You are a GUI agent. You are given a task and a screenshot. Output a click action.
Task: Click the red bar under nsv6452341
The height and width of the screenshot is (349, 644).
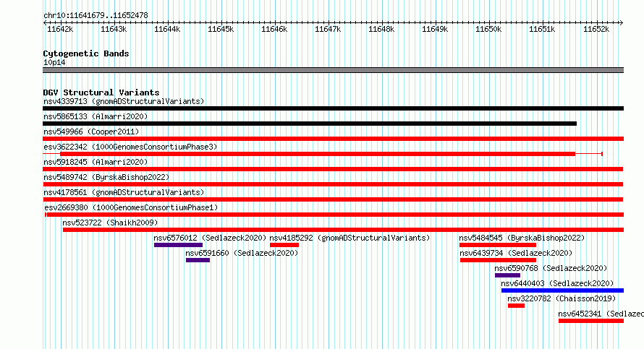(591, 321)
